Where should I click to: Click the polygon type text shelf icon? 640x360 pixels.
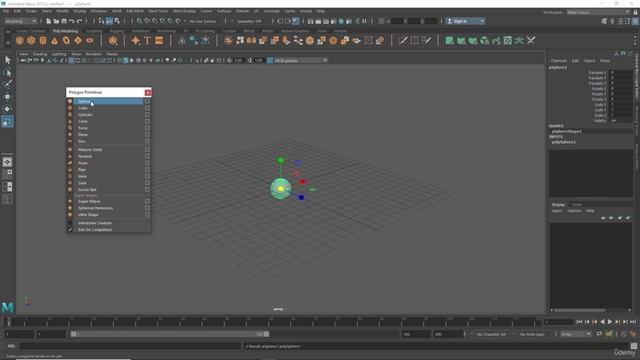coord(147,40)
